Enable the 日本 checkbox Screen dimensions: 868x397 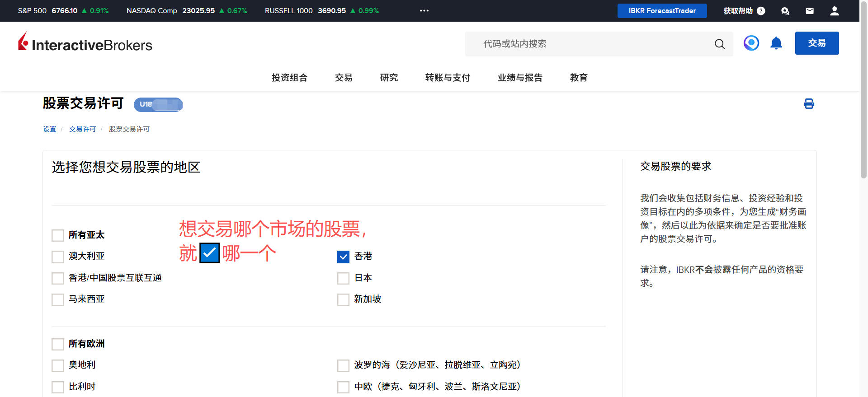[x=343, y=278]
